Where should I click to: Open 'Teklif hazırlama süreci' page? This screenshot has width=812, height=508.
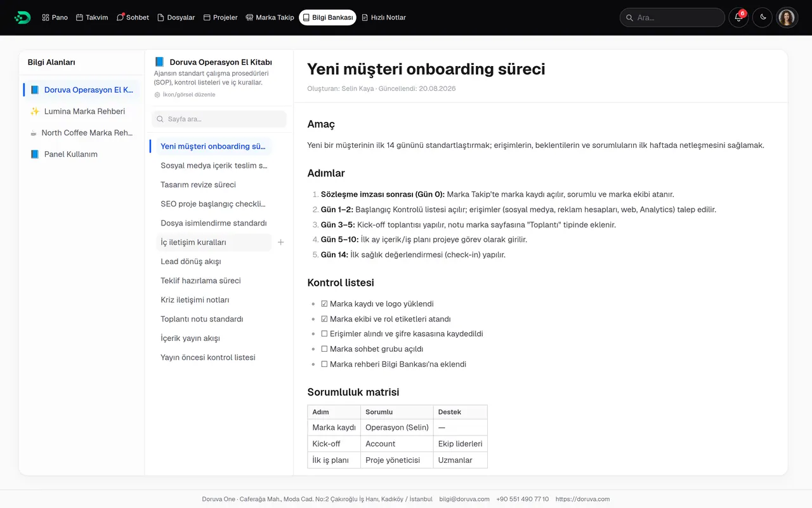(x=214, y=281)
